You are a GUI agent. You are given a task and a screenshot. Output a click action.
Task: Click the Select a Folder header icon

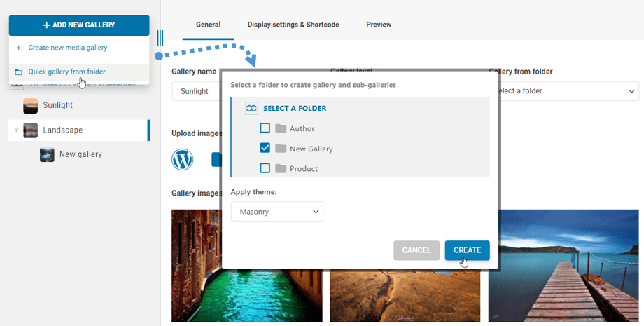pyautogui.click(x=252, y=109)
